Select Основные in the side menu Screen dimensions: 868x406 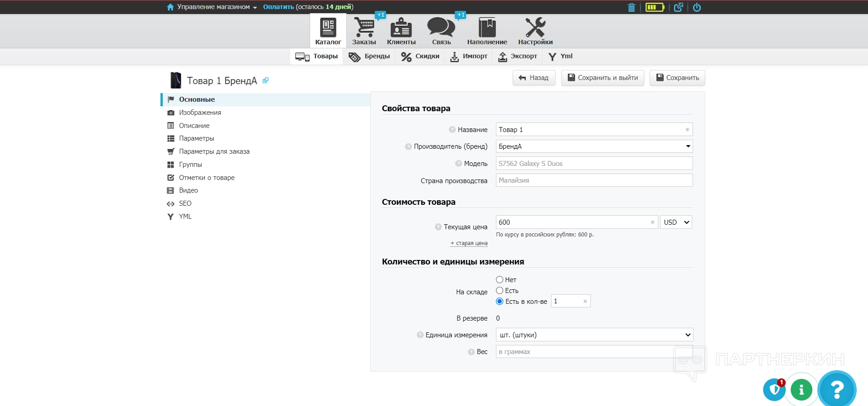[x=266, y=99]
